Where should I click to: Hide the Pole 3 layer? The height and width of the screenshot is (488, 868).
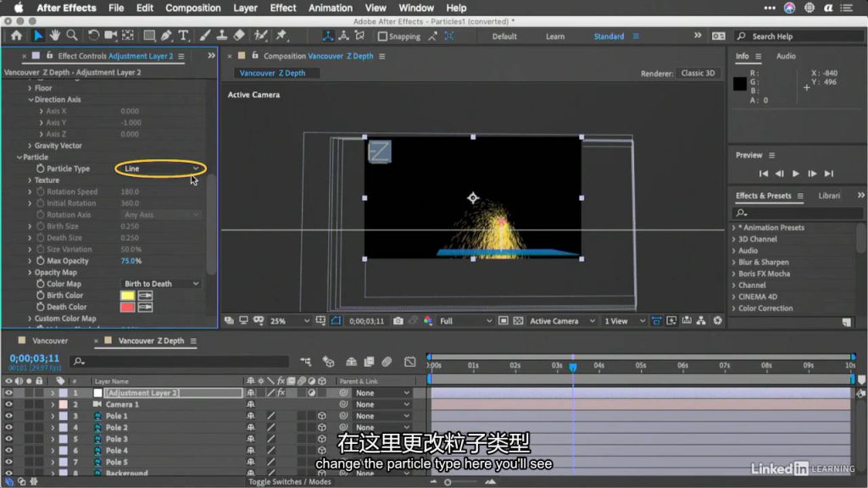click(x=8, y=439)
